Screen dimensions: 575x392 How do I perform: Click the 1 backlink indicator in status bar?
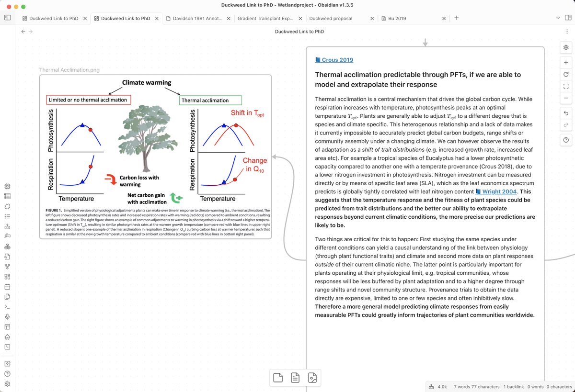(x=513, y=387)
